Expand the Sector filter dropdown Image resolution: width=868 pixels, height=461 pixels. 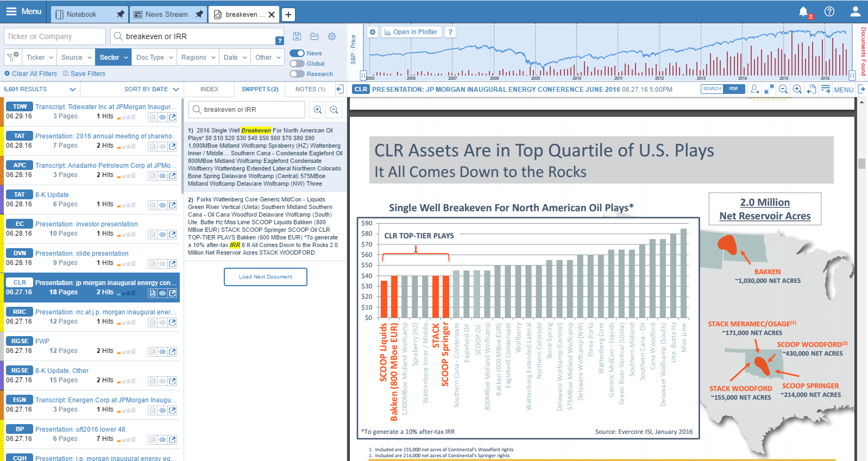(x=114, y=57)
